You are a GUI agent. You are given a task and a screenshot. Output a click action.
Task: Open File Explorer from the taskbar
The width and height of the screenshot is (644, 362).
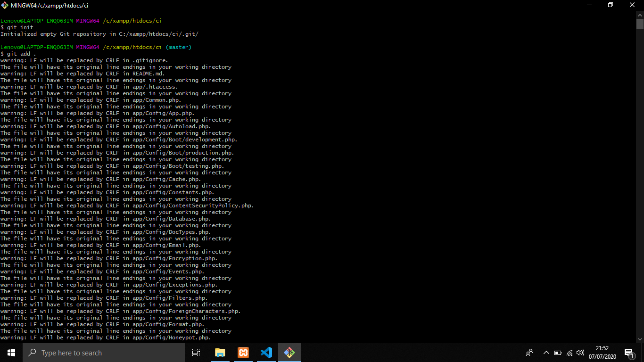220,353
